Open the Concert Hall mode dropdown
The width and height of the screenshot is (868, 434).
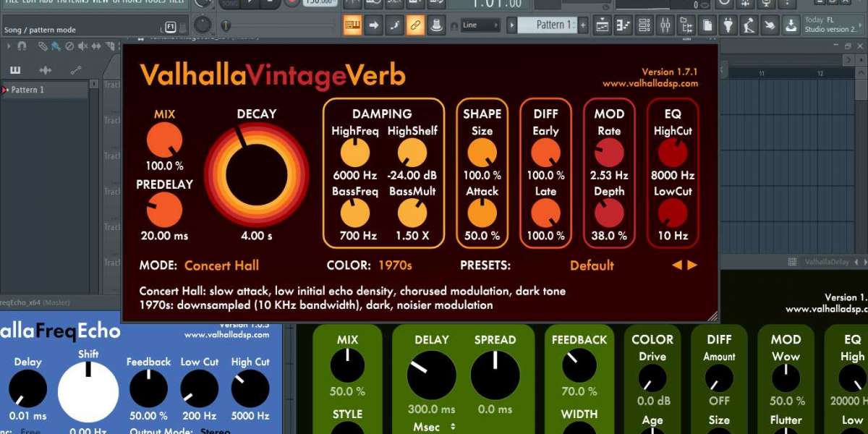pyautogui.click(x=221, y=265)
